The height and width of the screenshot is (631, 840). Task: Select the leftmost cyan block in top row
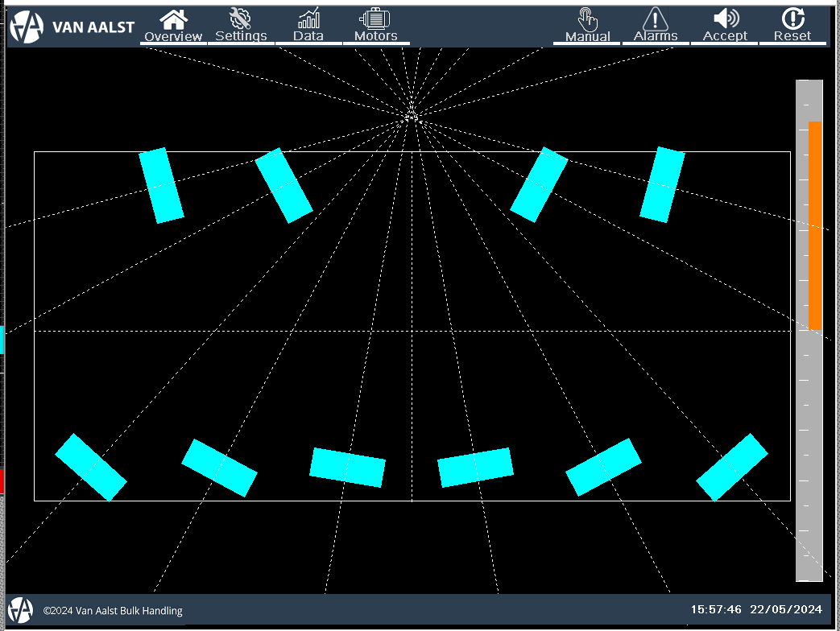click(x=161, y=185)
